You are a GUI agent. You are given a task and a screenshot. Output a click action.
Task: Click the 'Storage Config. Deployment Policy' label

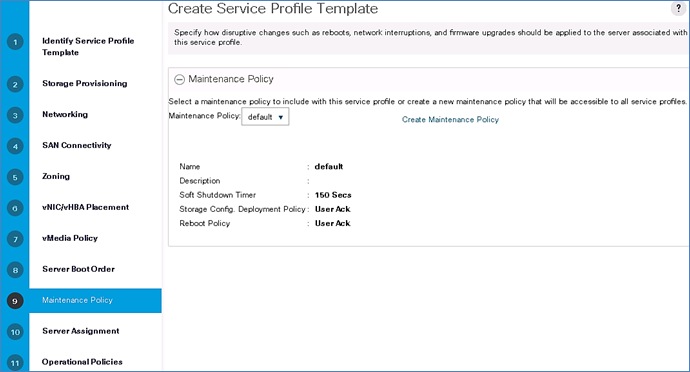(x=242, y=209)
